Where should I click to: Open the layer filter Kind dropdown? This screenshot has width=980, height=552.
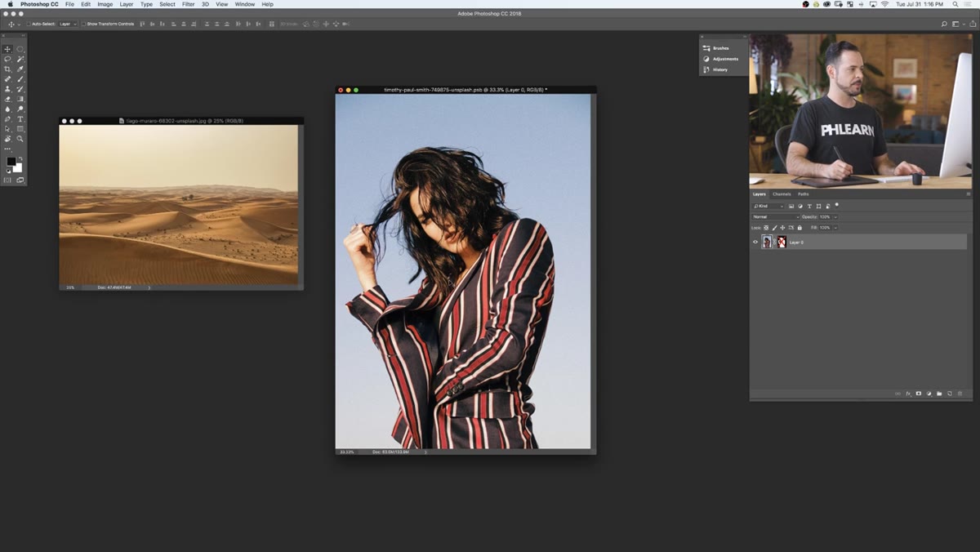click(768, 207)
